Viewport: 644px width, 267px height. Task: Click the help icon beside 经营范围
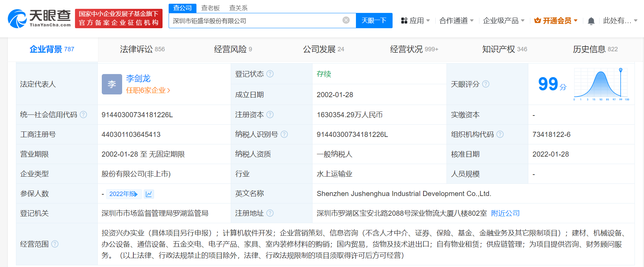point(55,244)
